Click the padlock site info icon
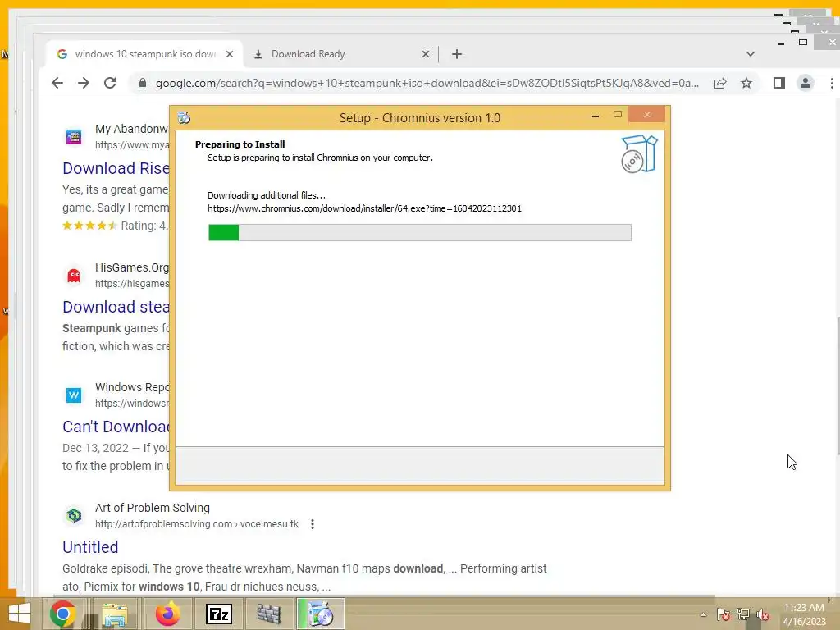This screenshot has height=630, width=840. [x=142, y=83]
